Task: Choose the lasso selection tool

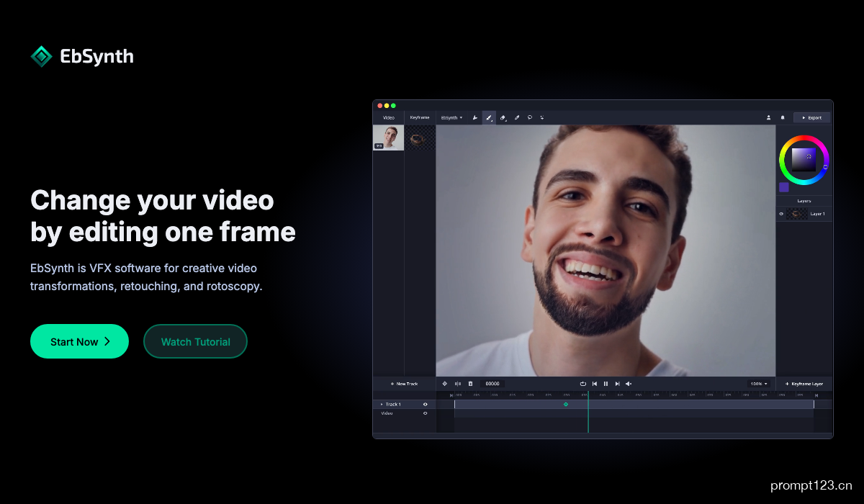Action: (529, 117)
